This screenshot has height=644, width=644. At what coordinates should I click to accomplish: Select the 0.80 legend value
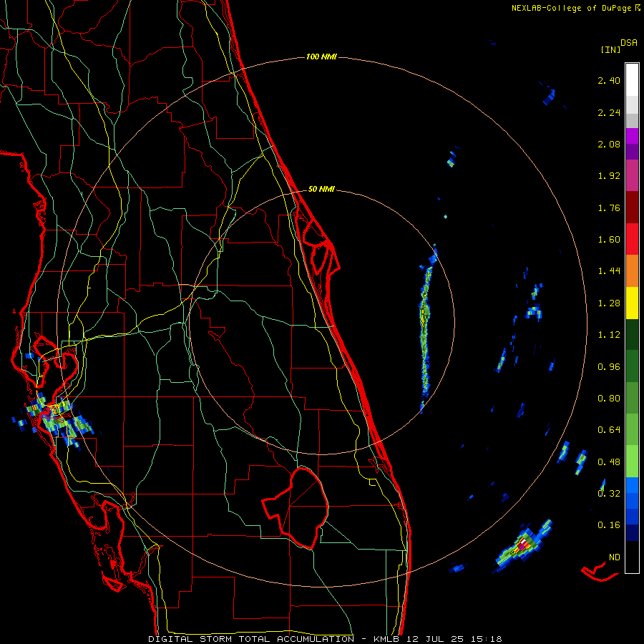point(609,399)
